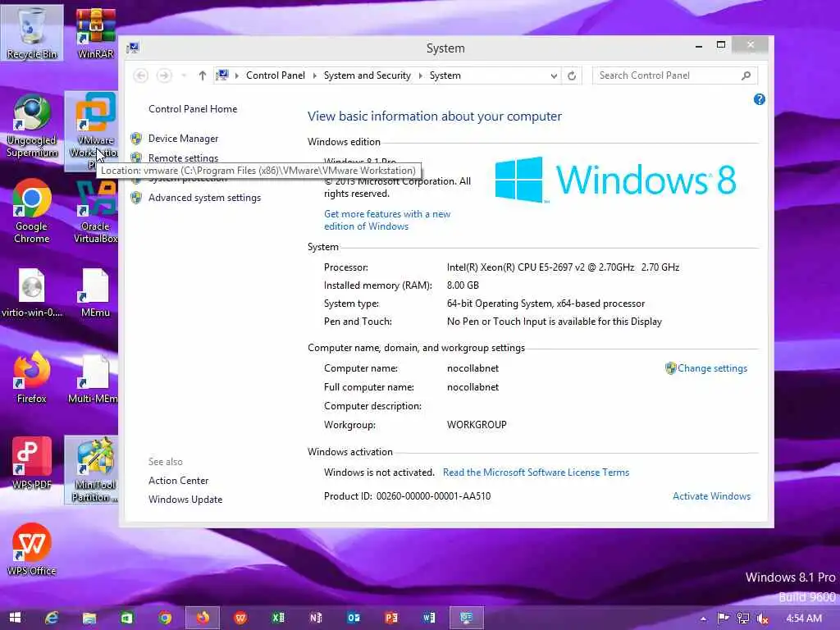Click Get more features with a new edition
This screenshot has height=630, width=840.
[387, 220]
